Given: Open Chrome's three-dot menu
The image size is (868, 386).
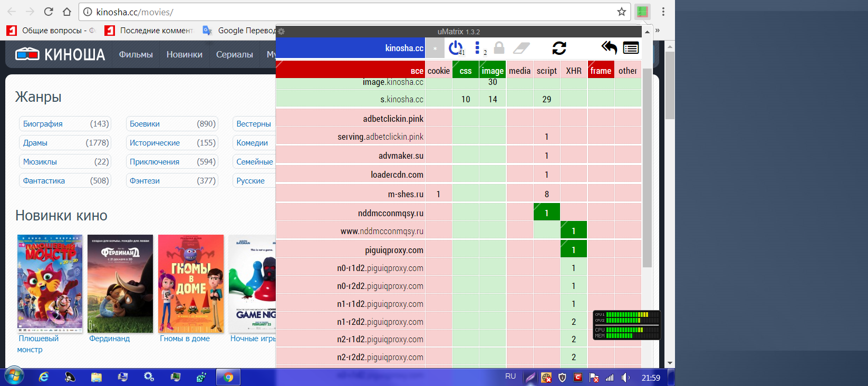Looking at the screenshot, I should [x=663, y=12].
